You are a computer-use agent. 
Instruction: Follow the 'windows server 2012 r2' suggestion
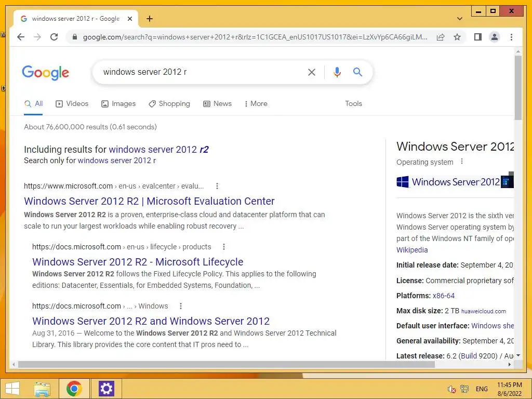(159, 149)
